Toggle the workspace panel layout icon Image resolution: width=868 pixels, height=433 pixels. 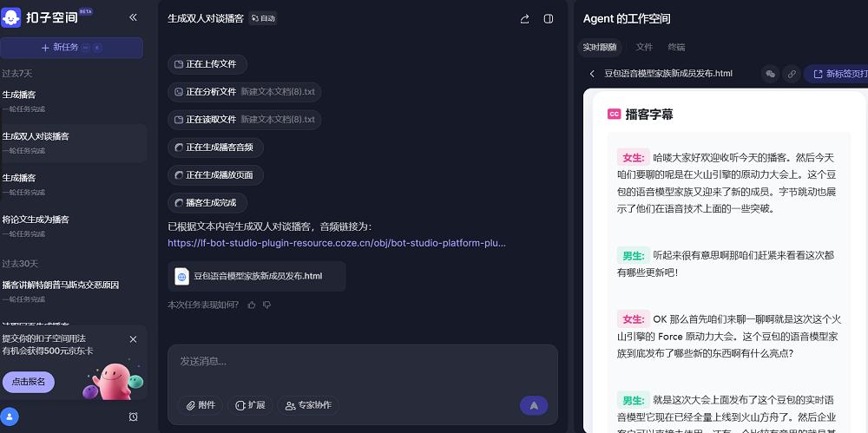coord(549,18)
